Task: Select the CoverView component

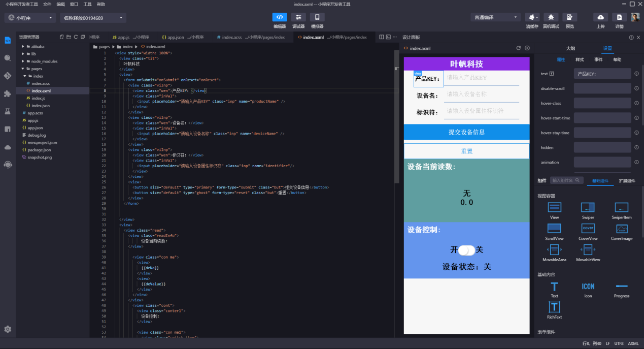Action: click(588, 232)
